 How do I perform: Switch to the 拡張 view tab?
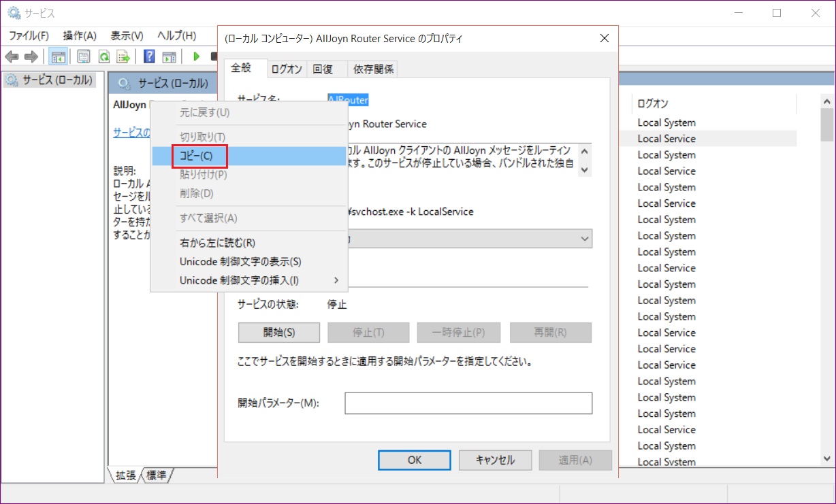[x=125, y=475]
